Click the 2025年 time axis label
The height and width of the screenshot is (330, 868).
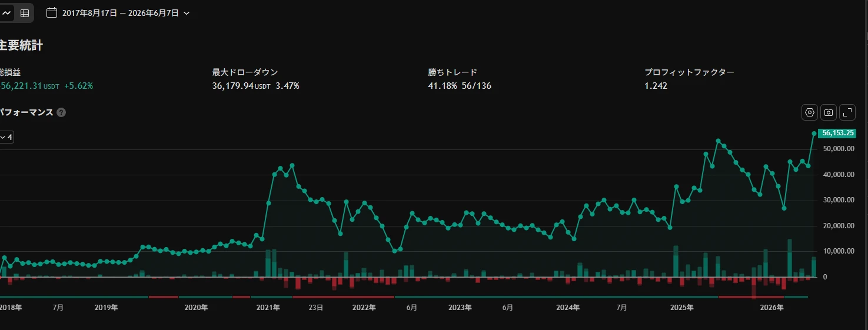tap(681, 308)
